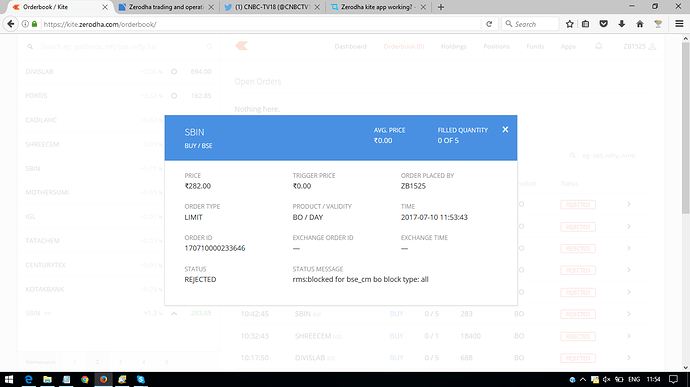The height and width of the screenshot is (387, 690).
Task: Bookmark this page with the star icon
Action: pyautogui.click(x=569, y=24)
